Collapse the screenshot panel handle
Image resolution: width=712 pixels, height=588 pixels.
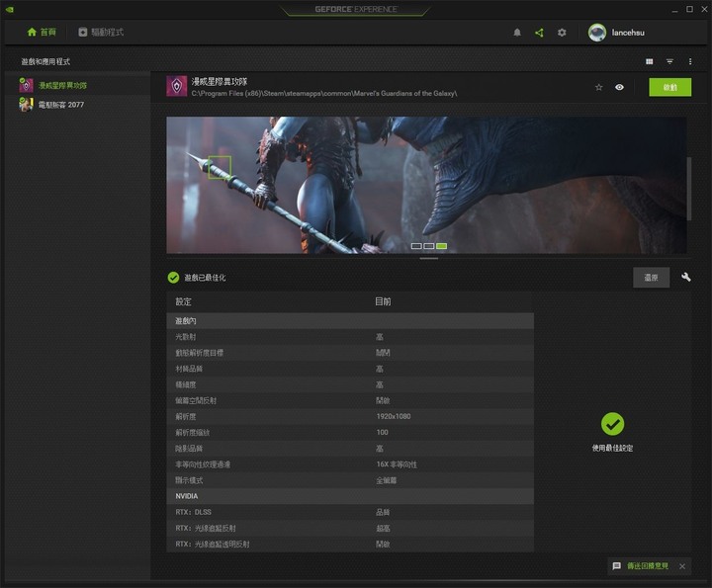(428, 259)
